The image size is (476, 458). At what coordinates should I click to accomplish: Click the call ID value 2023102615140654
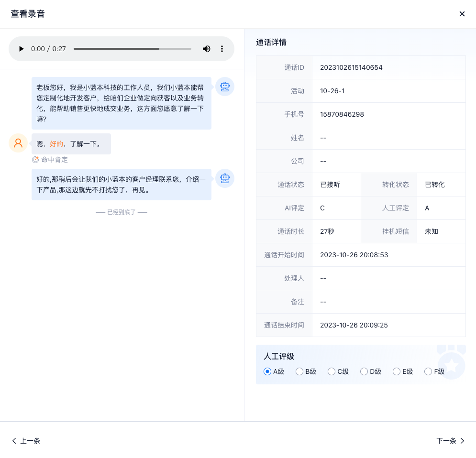(351, 67)
